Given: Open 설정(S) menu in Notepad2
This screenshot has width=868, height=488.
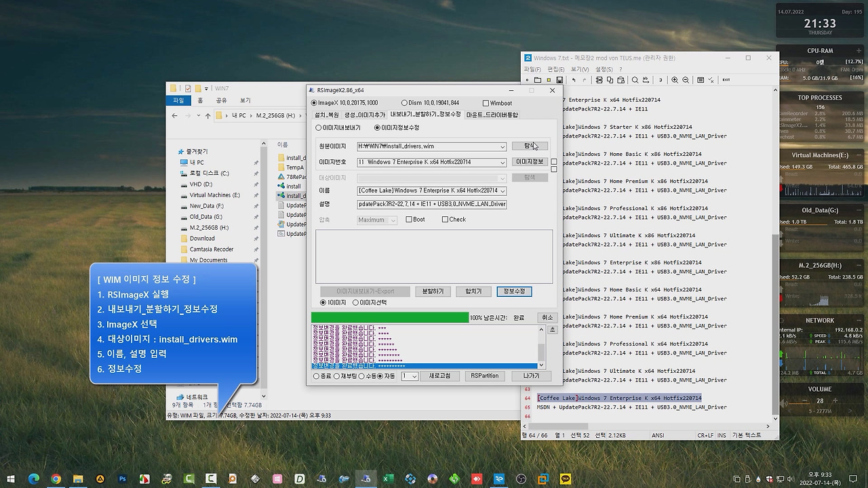Looking at the screenshot, I should [x=604, y=69].
